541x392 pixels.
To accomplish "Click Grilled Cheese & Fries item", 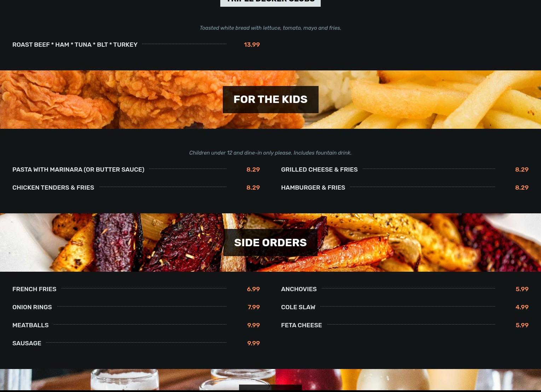I will [319, 169].
